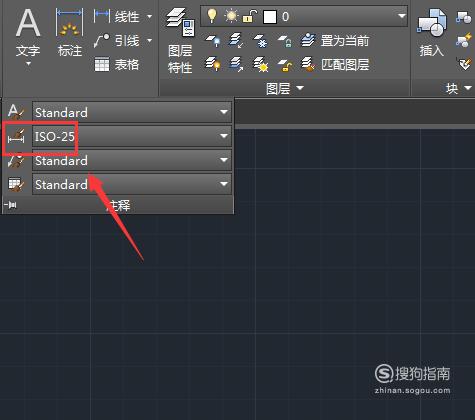
Task: Click 置为当前 label
Action: [x=345, y=41]
